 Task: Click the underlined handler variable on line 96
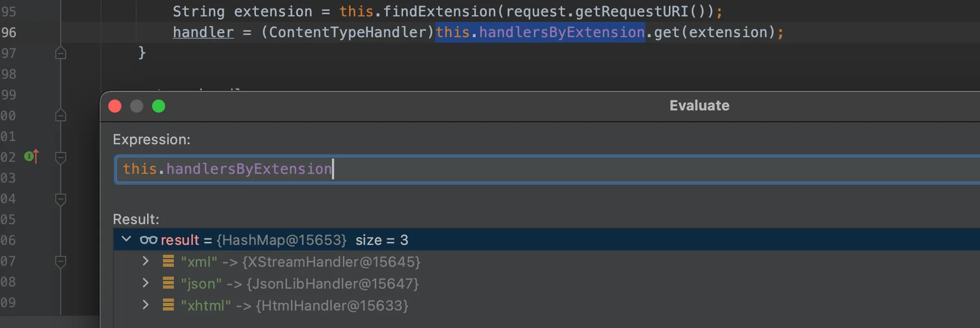(203, 32)
